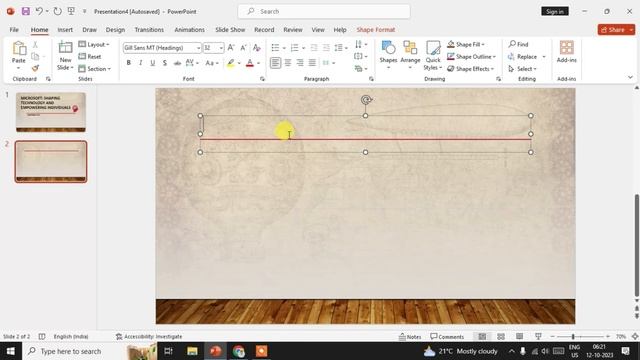Justify the paragraph text

(312, 63)
